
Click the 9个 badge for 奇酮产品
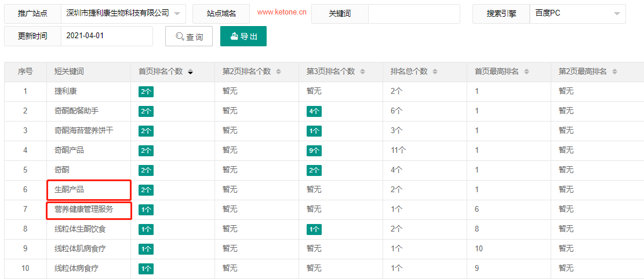314,150
